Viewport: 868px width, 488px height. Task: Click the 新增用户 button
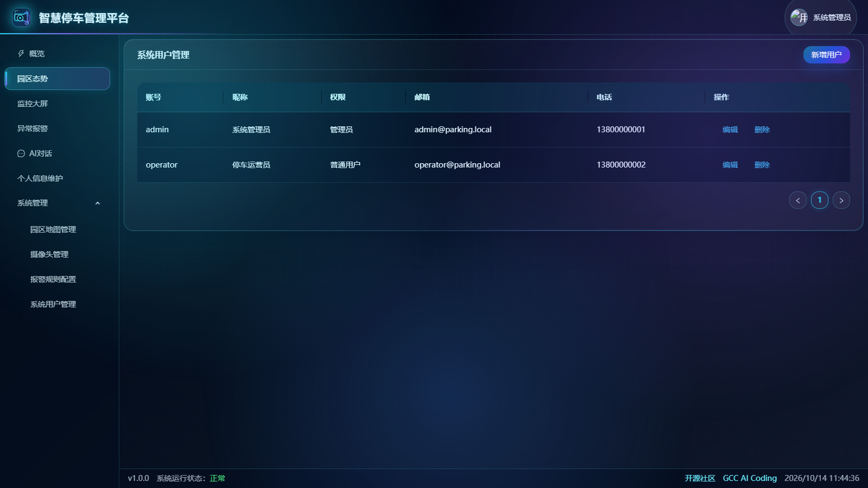tap(826, 55)
